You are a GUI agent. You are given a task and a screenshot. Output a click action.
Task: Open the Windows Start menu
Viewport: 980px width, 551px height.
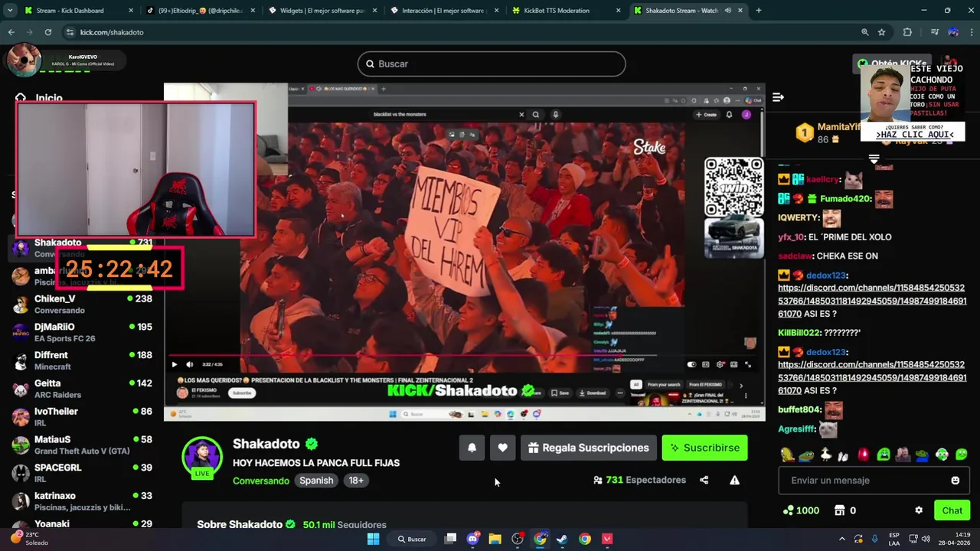373,539
